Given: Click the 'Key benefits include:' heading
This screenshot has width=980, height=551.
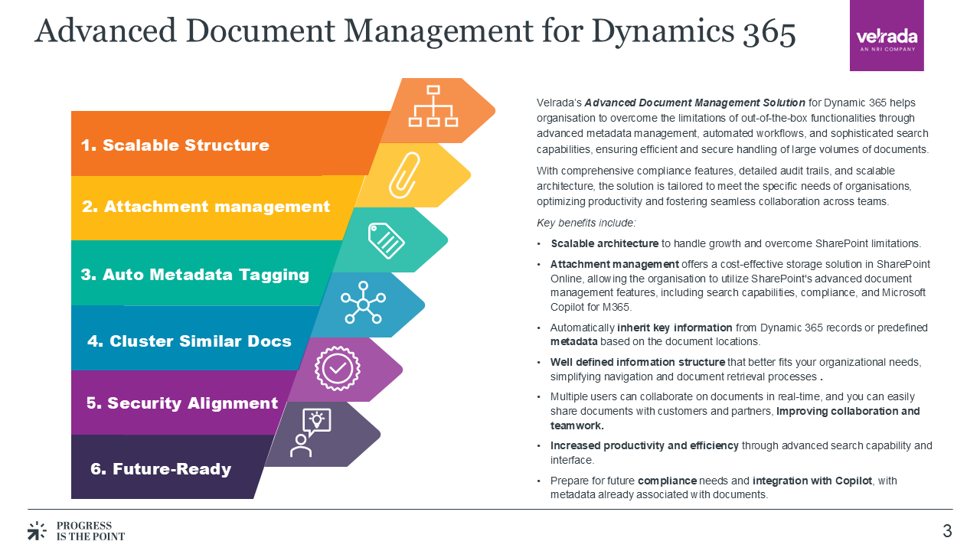Looking at the screenshot, I should (x=586, y=223).
